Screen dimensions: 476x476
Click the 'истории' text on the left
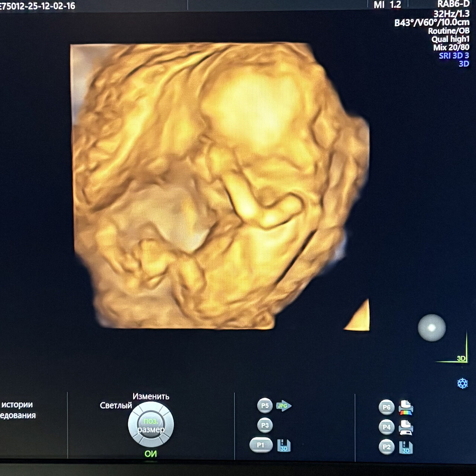(x=17, y=405)
